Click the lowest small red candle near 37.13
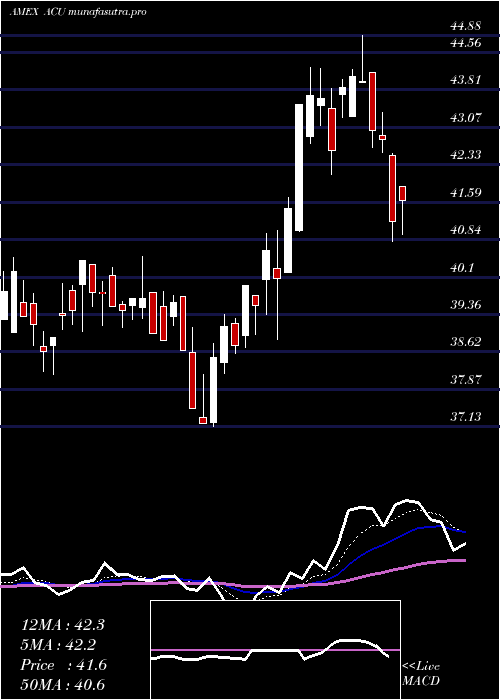The image size is (500, 700). [203, 420]
